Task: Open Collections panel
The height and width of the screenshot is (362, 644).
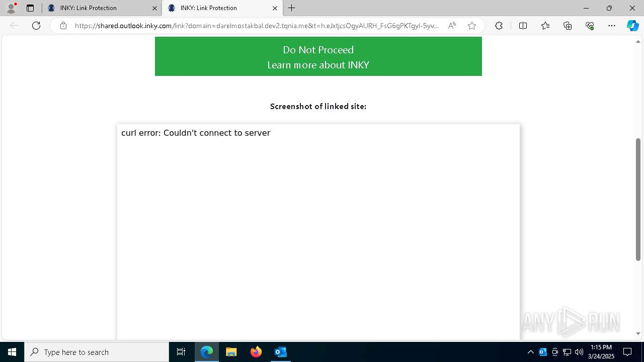Action: (568, 26)
